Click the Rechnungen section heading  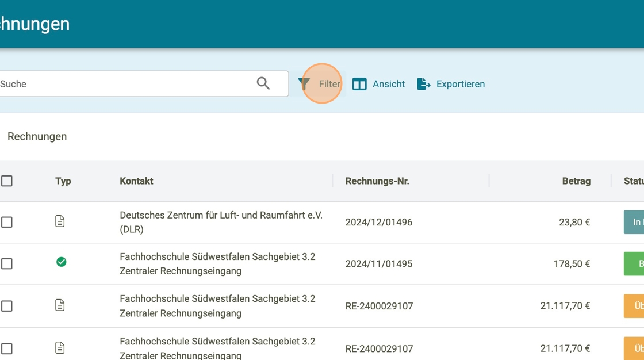click(37, 136)
